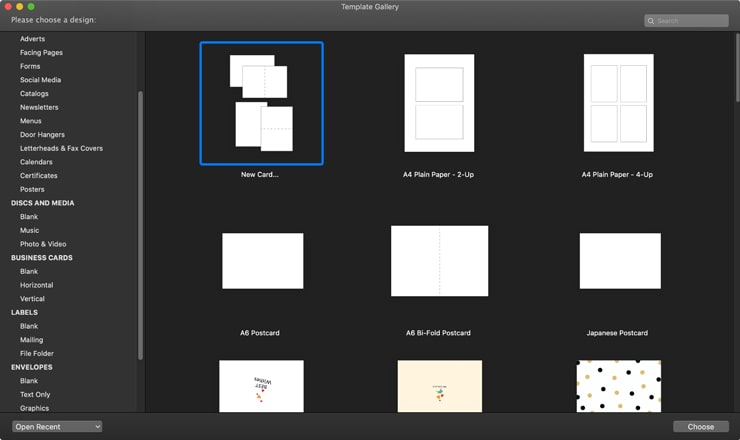Open the Posters category

click(32, 189)
